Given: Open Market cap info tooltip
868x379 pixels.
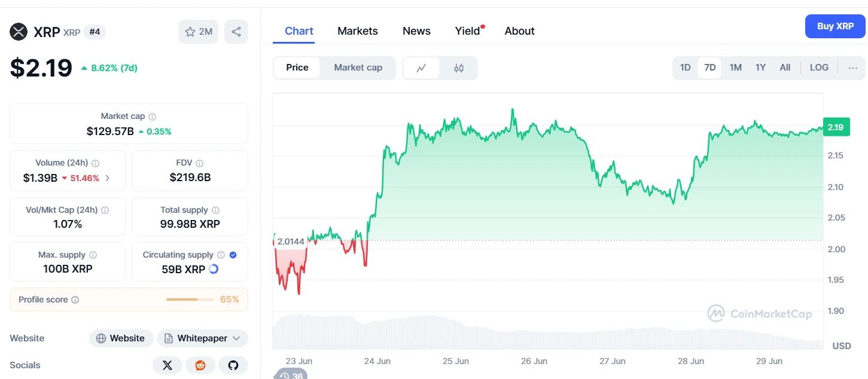Looking at the screenshot, I should tap(152, 116).
